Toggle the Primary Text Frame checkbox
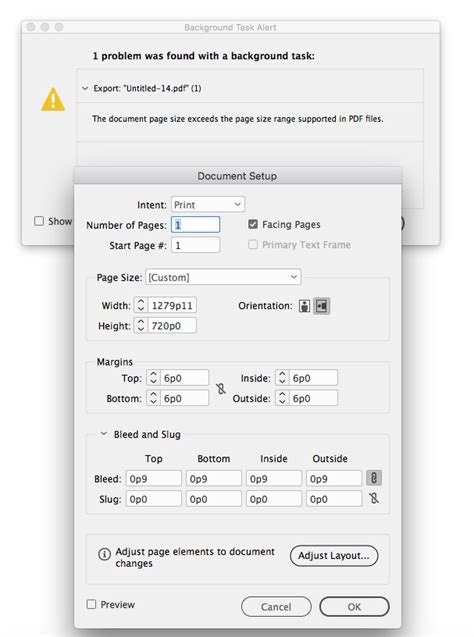 [253, 245]
